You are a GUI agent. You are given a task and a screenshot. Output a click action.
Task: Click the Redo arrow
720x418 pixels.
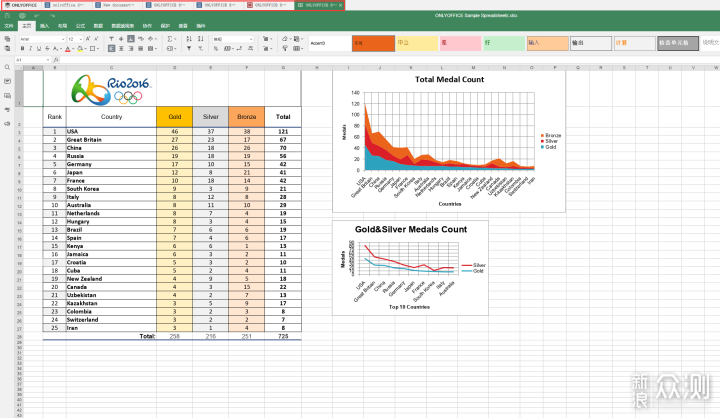52,16
